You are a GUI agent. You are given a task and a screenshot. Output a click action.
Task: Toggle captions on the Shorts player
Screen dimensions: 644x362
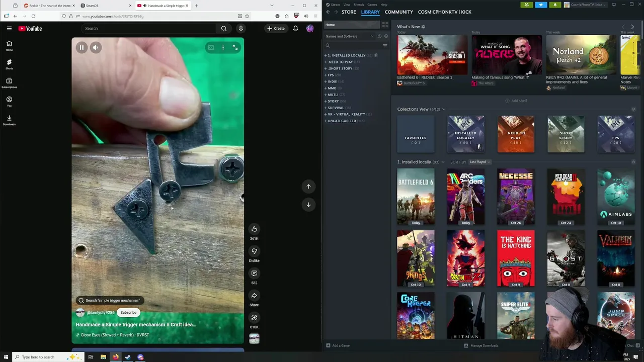[211, 48]
